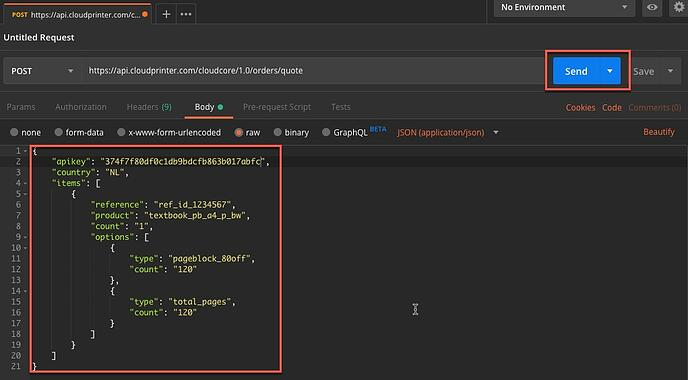Switch to the Authorization tab
Image resolution: width=688 pixels, height=380 pixels.
point(81,107)
